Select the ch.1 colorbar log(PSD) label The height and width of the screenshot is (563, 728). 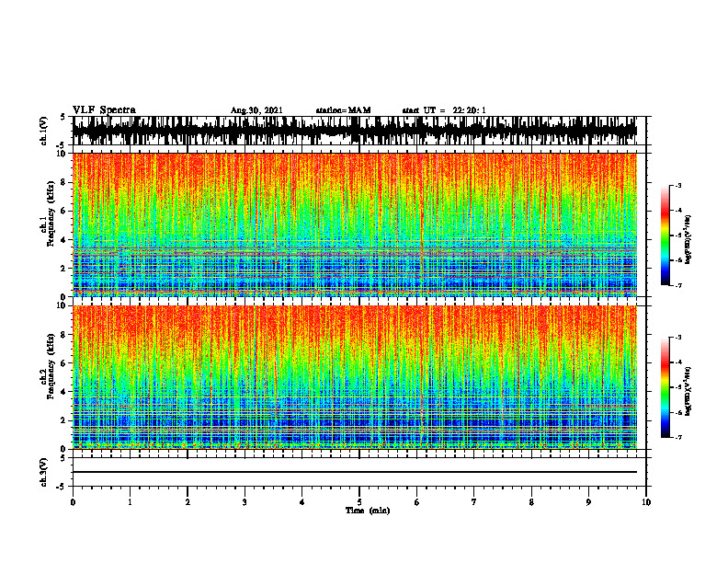688,240
